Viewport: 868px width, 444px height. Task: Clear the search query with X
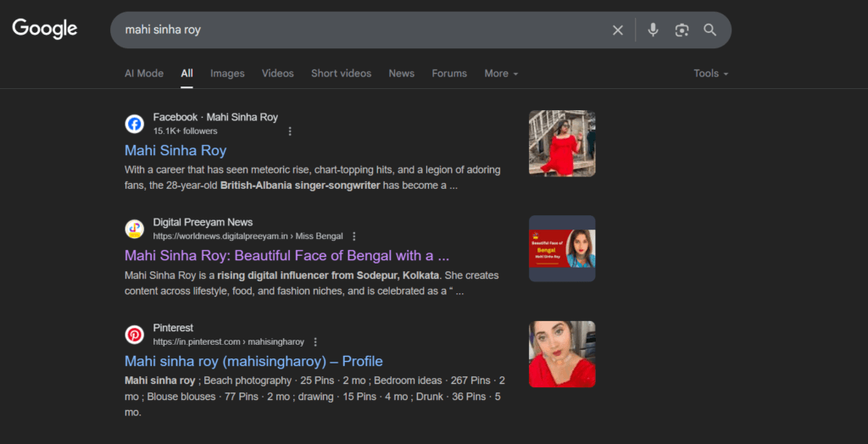click(x=618, y=30)
